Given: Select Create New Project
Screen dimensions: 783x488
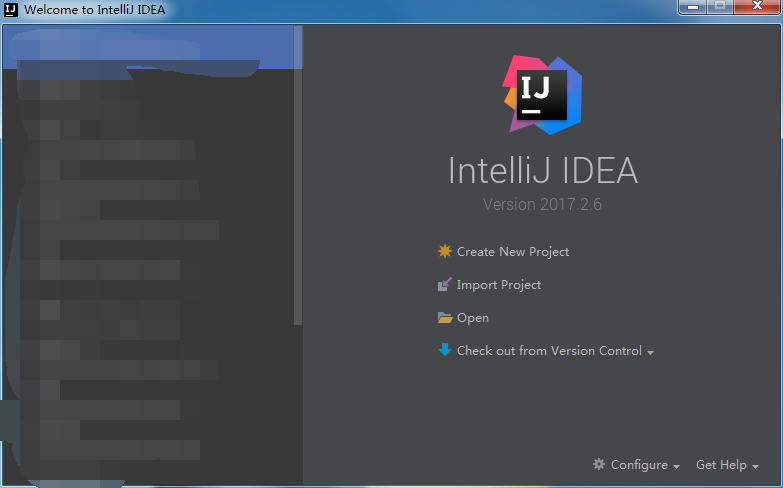Looking at the screenshot, I should (x=513, y=252).
